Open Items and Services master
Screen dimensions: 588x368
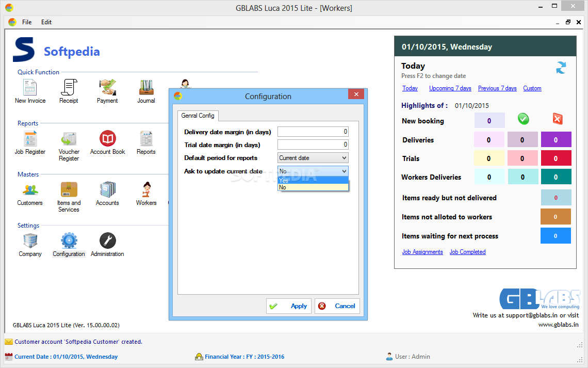click(x=69, y=197)
